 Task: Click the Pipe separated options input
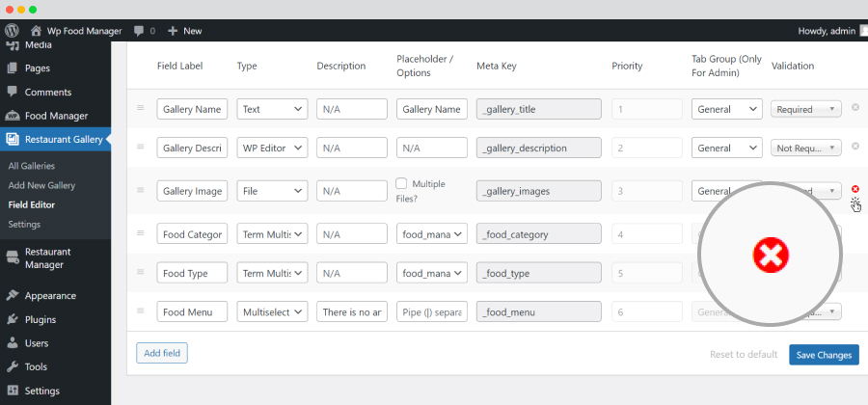[x=432, y=311]
